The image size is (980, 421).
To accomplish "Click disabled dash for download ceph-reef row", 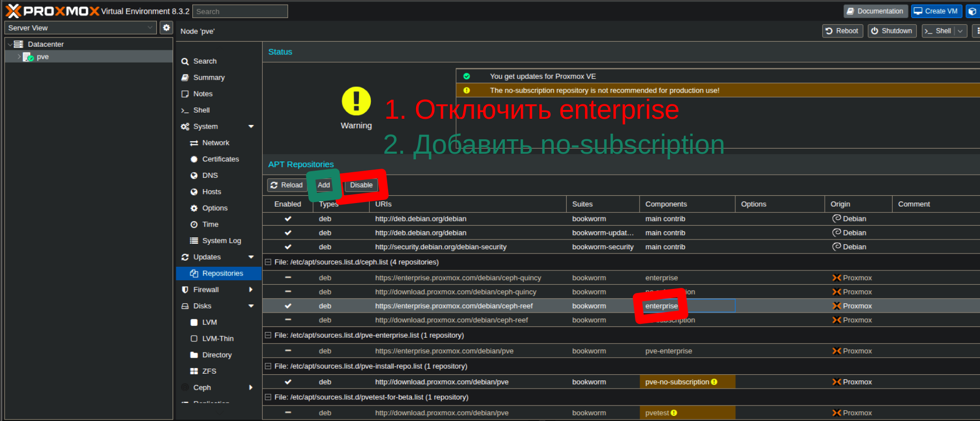I will (x=288, y=320).
